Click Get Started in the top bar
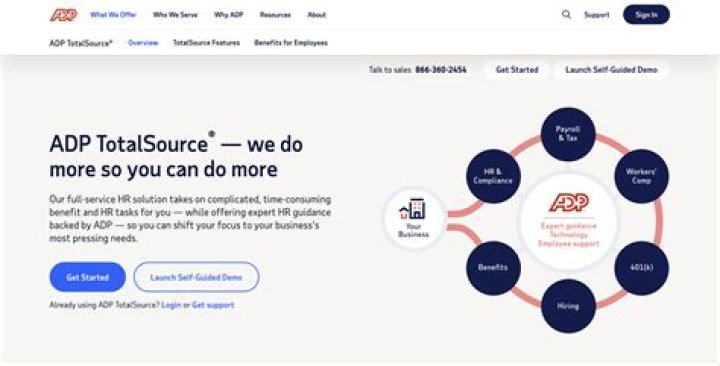Screen dimensions: 720x366 point(517,70)
